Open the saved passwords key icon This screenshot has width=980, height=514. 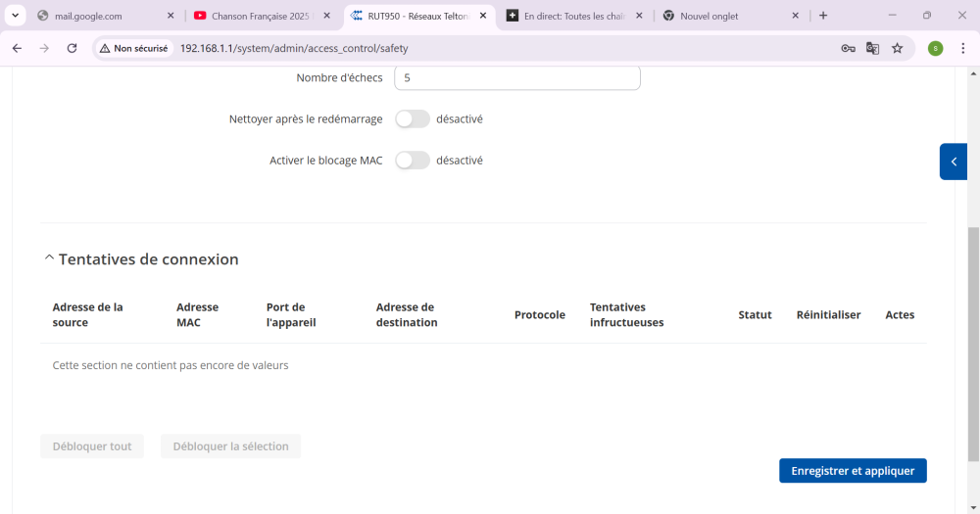[x=848, y=48]
